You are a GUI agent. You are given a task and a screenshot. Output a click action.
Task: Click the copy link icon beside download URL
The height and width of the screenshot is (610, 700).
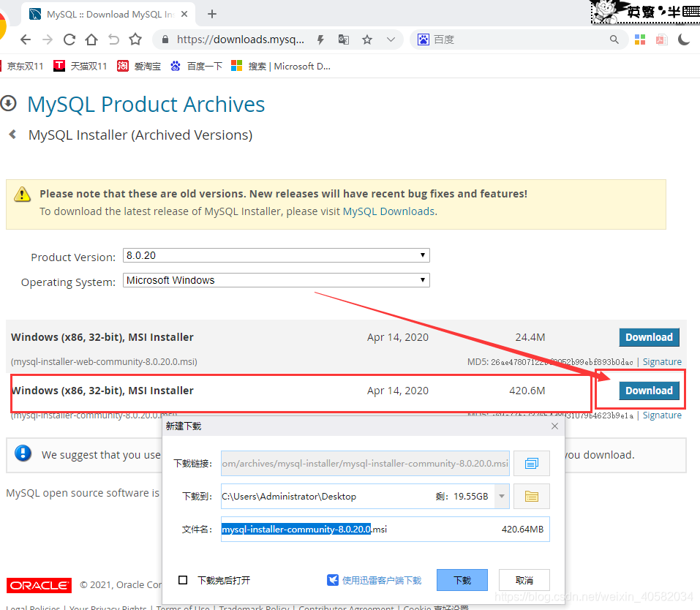[x=531, y=464]
